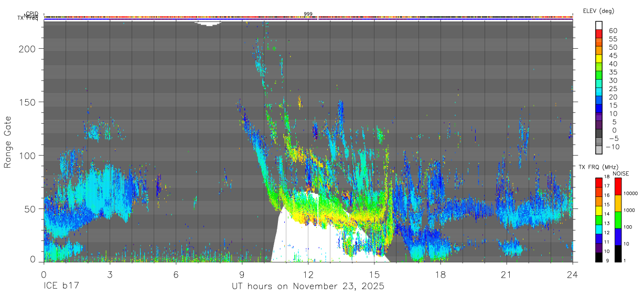Click the white swatch atop the ELEV colorbar

coord(599,26)
